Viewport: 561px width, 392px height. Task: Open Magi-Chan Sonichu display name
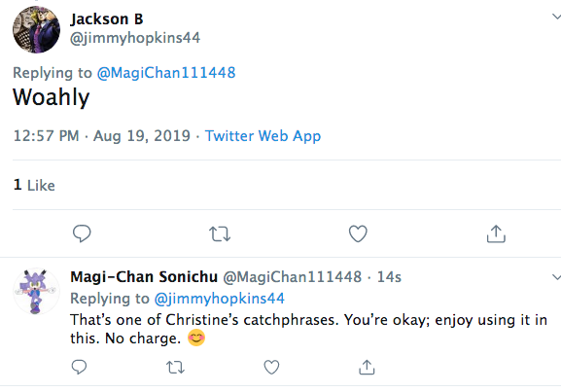144,276
